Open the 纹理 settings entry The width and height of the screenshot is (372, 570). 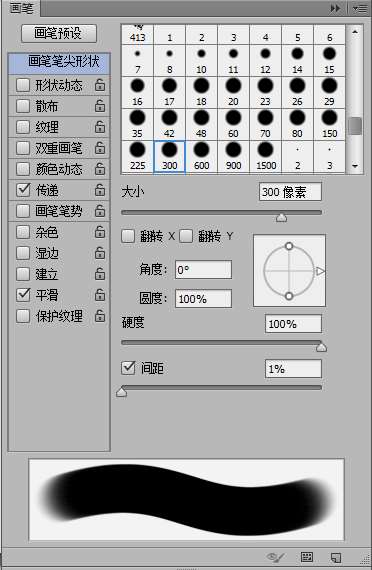(x=59, y=127)
